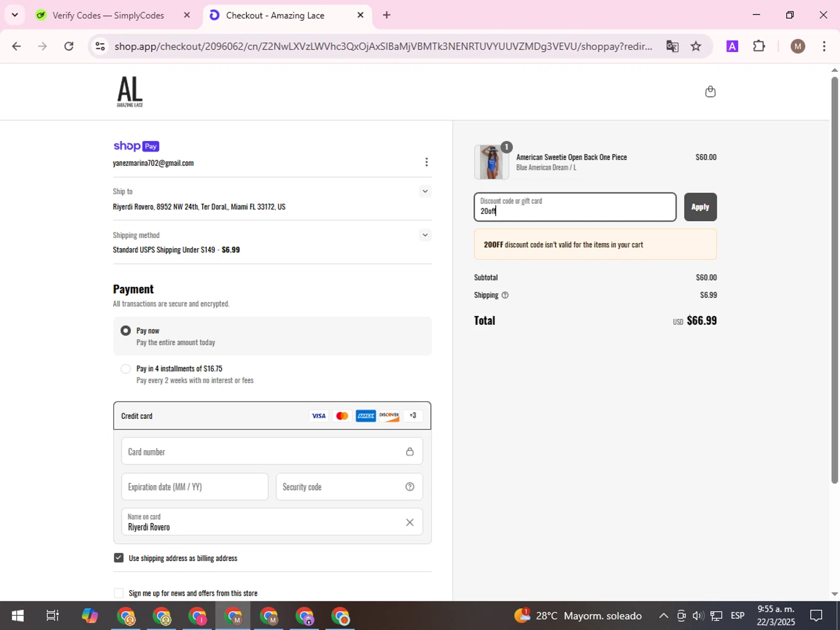Open the translate page icon
Viewport: 840px width, 630px height.
[x=672, y=46]
